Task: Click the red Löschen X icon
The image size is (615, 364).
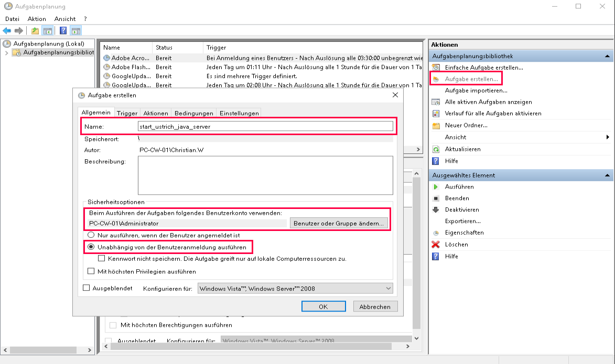Action: click(435, 245)
